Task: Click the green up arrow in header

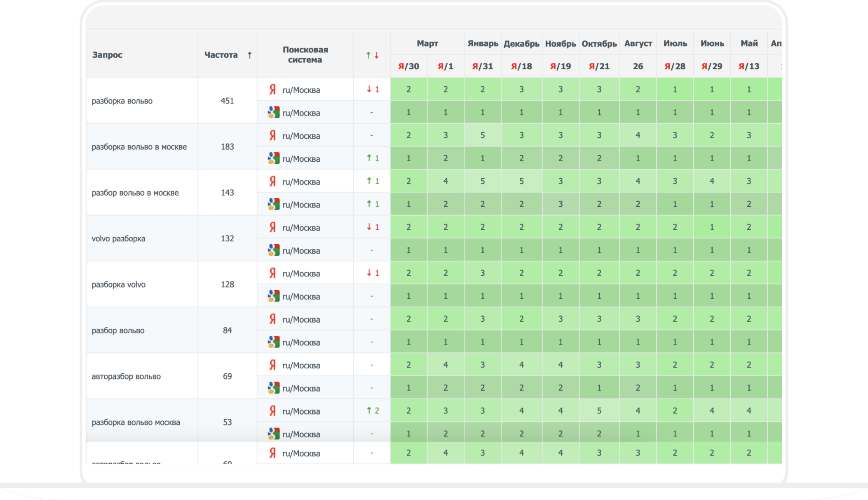Action: [x=368, y=55]
